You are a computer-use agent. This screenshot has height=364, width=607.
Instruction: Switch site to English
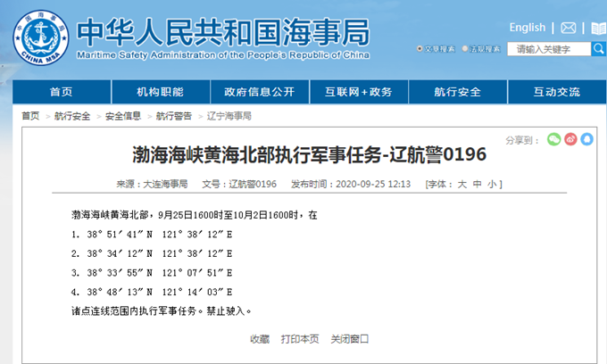(x=528, y=28)
